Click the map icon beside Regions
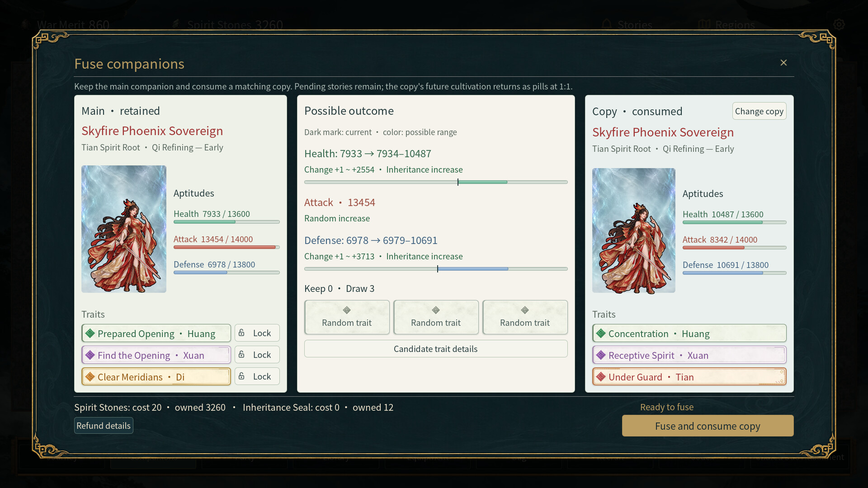The height and width of the screenshot is (488, 868). pyautogui.click(x=704, y=24)
